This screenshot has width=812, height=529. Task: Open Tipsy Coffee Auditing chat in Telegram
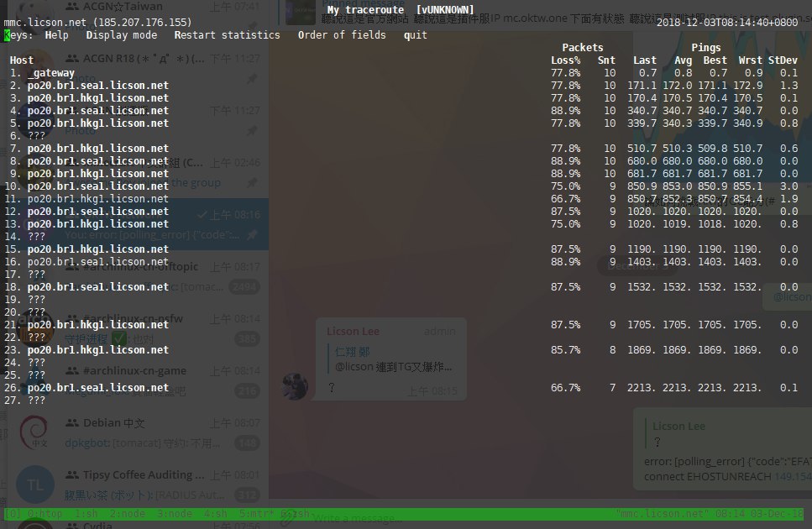point(138,484)
